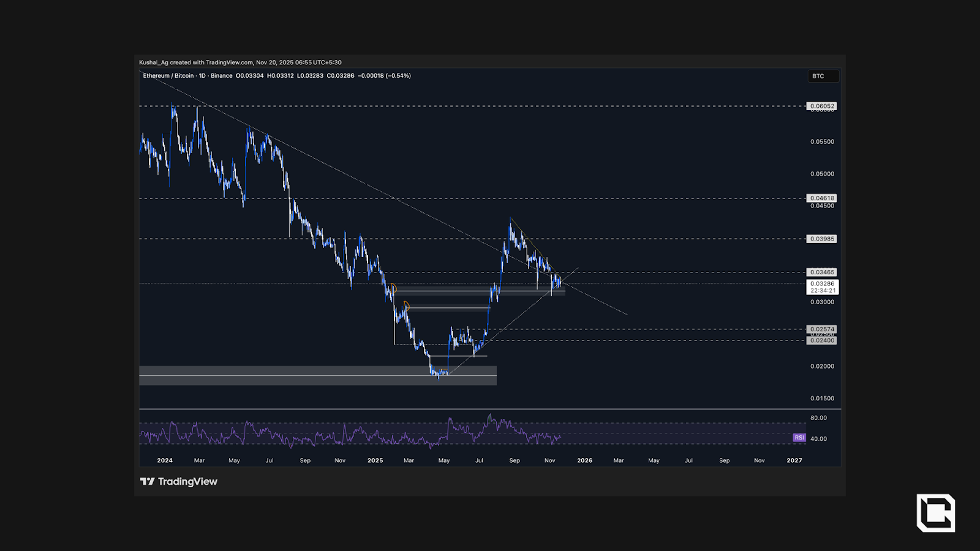980x551 pixels.
Task: Click the lower orange arc marker on chart
Action: (x=405, y=304)
